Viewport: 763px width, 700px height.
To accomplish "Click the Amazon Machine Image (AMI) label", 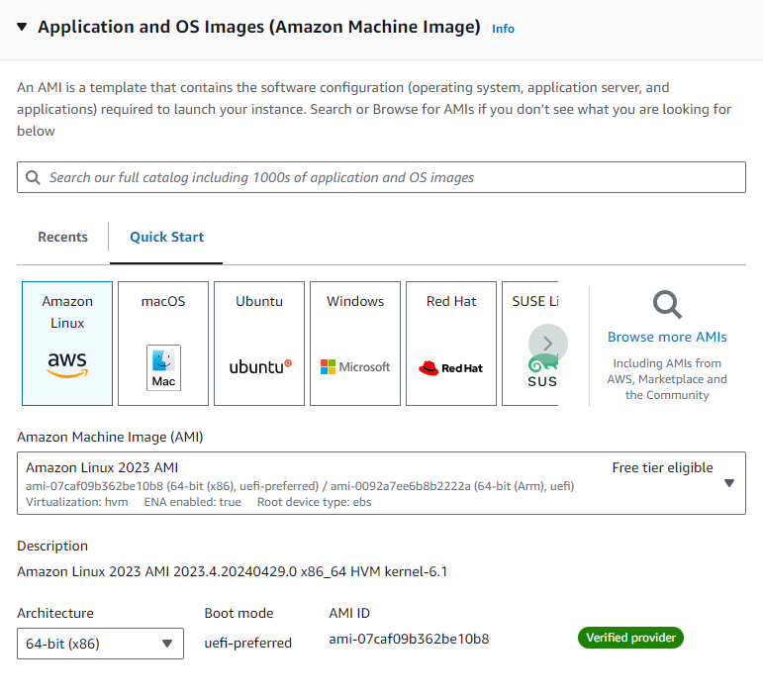I will tap(110, 438).
